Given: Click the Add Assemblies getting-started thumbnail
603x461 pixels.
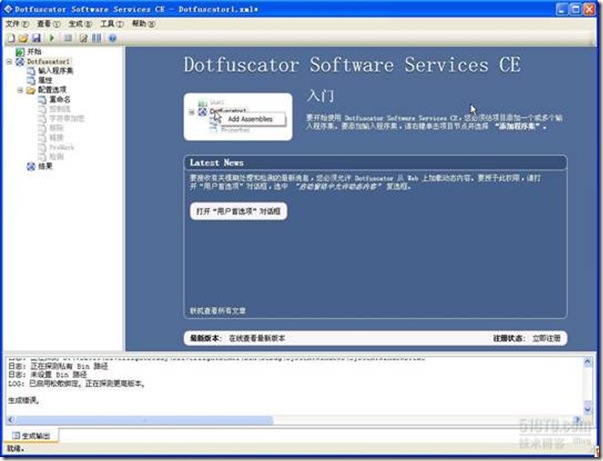Looking at the screenshot, I should [x=238, y=117].
